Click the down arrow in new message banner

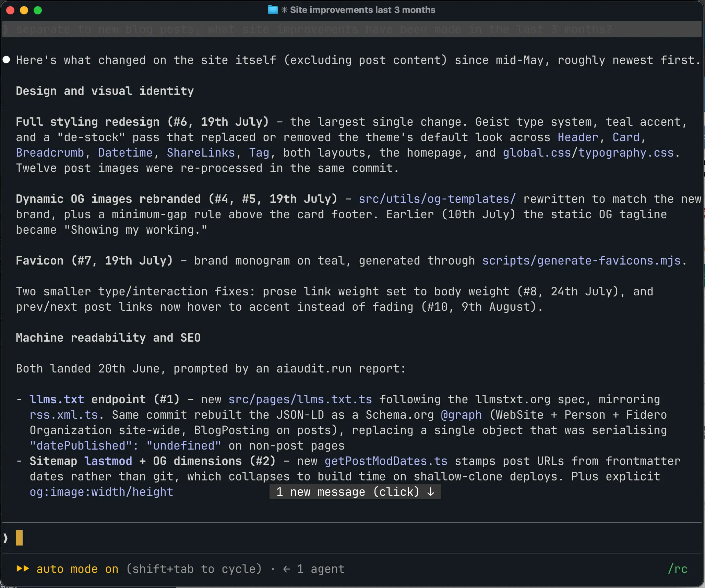pos(431,492)
